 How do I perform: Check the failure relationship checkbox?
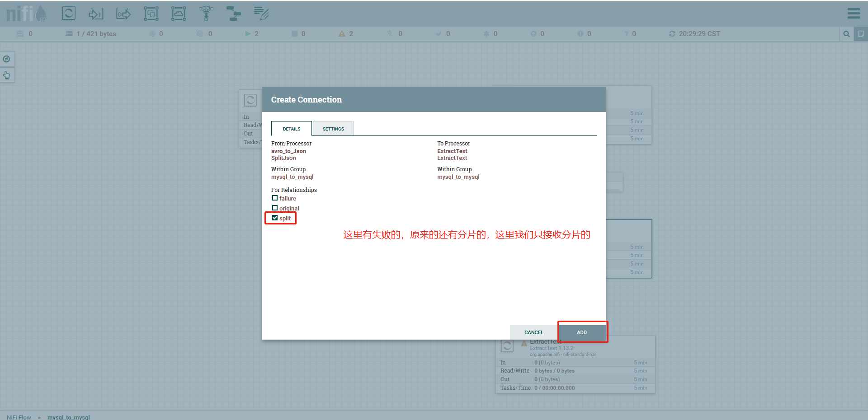point(275,198)
